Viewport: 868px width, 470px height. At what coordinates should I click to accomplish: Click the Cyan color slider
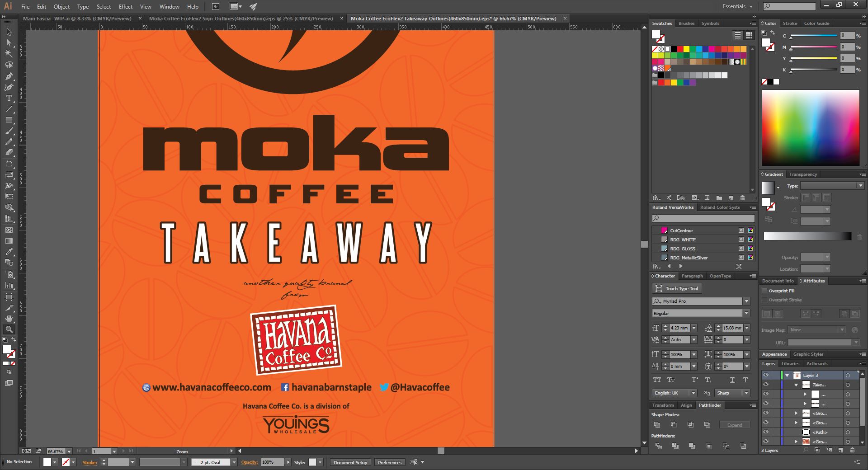[x=813, y=36]
